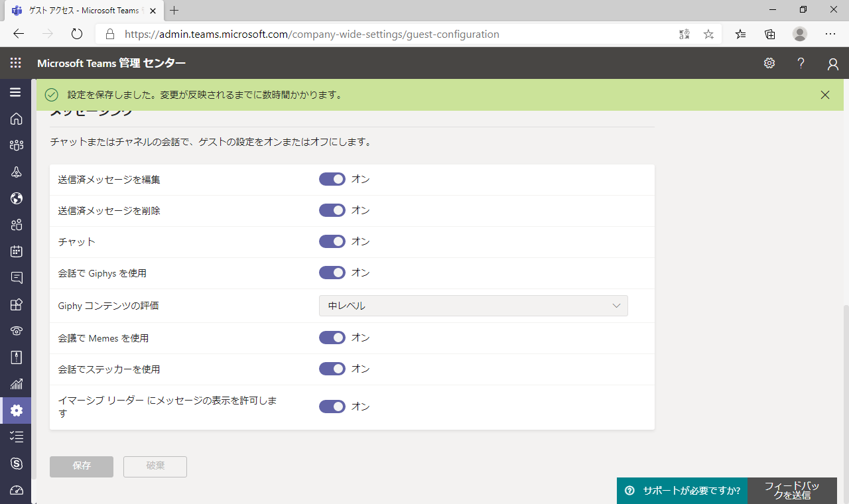
Task: Open the Policy packages icon
Action: pyautogui.click(x=17, y=357)
